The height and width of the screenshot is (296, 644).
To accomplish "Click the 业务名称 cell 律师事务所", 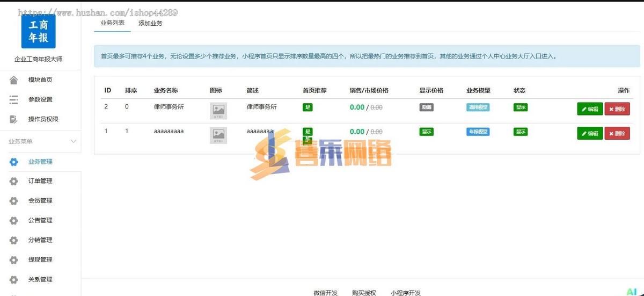I will 169,107.
